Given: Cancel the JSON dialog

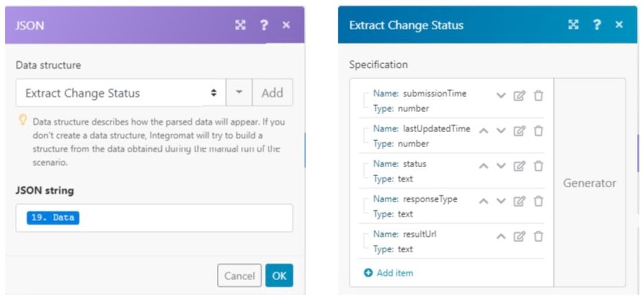Looking at the screenshot, I should tap(240, 275).
